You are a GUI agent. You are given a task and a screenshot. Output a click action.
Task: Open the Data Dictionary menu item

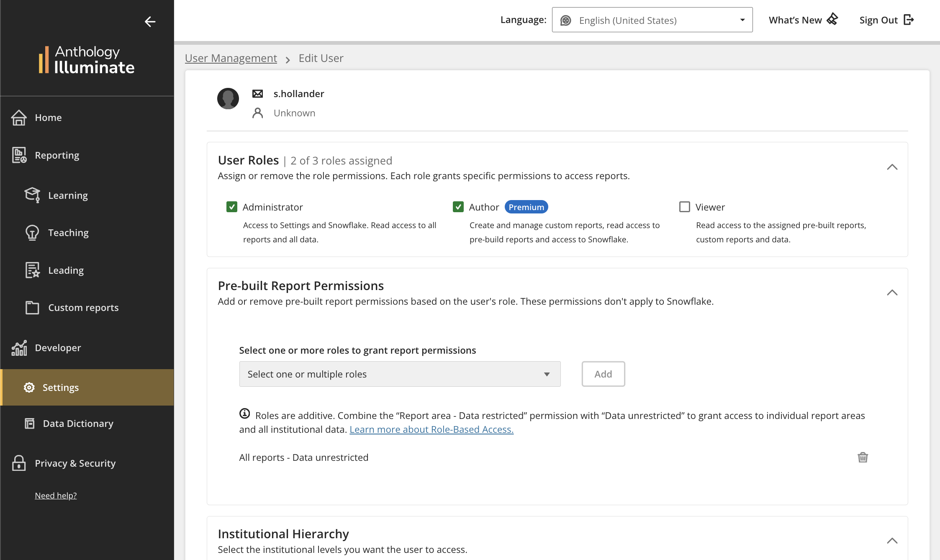click(78, 424)
